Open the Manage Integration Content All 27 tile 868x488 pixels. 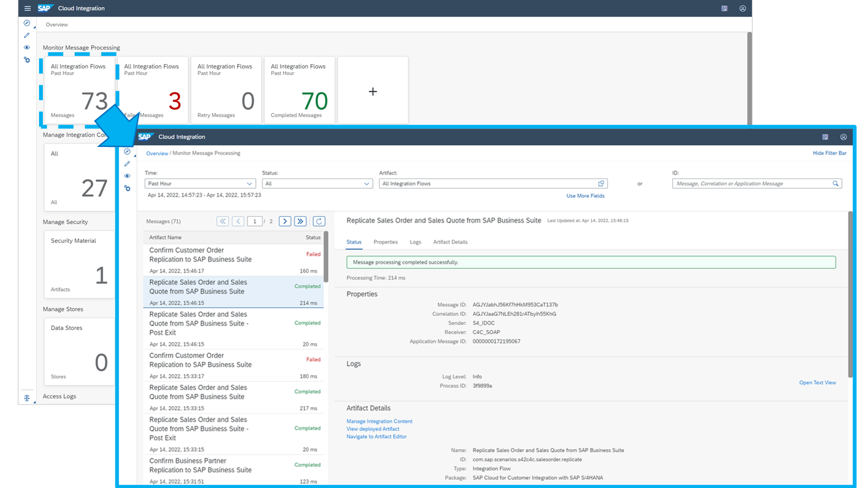click(x=79, y=177)
